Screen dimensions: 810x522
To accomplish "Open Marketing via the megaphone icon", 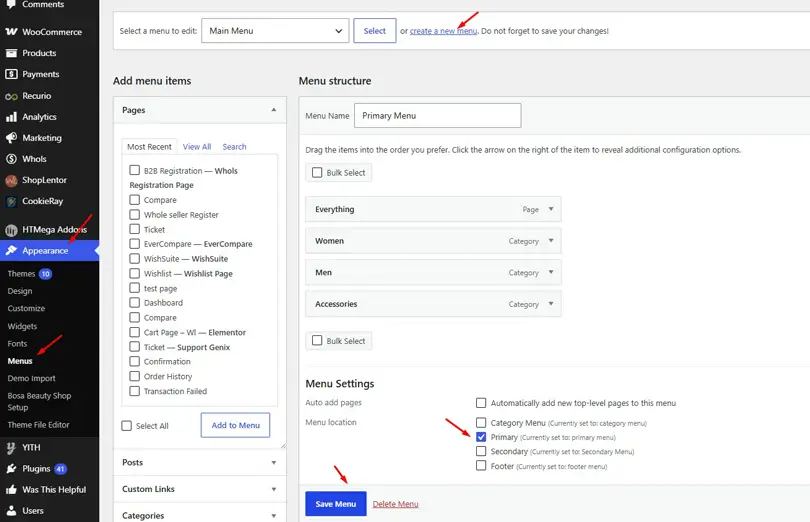I will pos(11,138).
